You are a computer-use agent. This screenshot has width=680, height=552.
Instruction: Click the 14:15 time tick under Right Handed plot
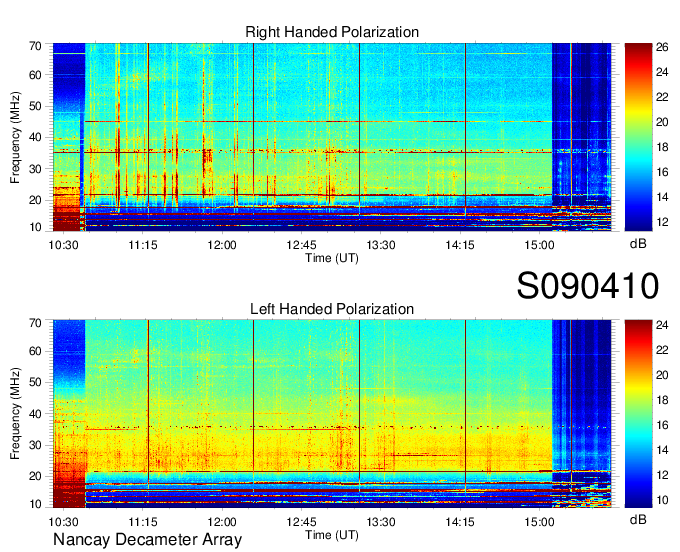point(460,245)
